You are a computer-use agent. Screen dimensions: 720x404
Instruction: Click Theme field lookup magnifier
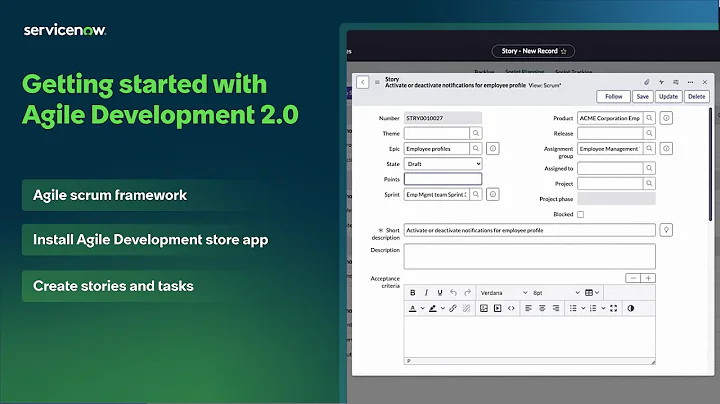pos(476,133)
